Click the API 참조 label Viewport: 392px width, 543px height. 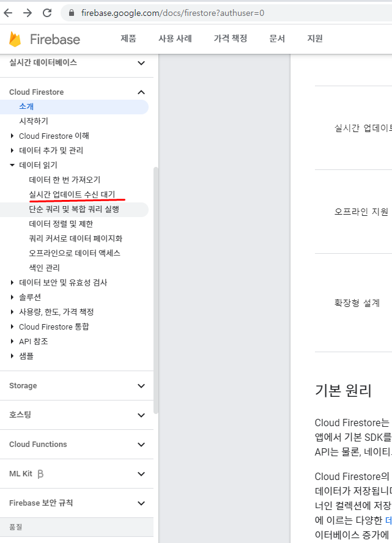pyautogui.click(x=34, y=341)
